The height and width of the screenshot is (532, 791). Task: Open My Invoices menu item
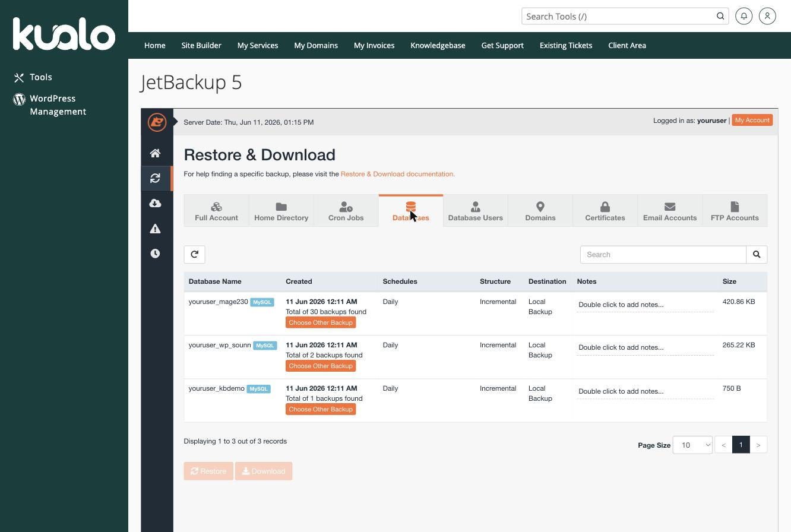374,45
